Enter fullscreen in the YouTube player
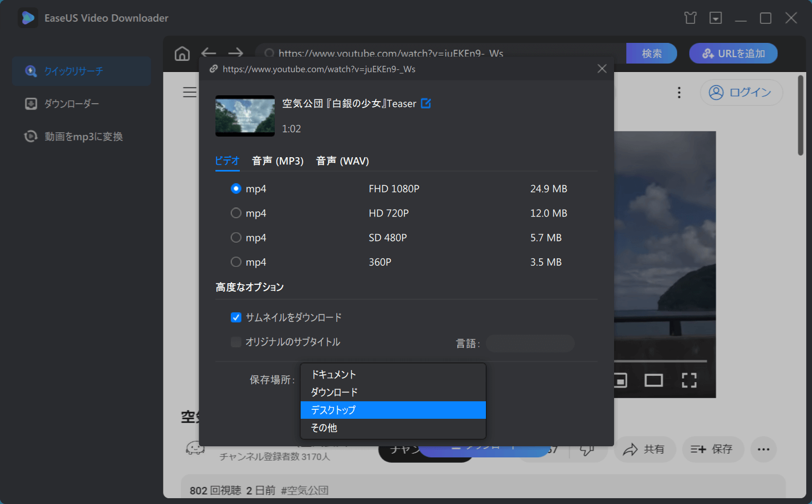 [x=689, y=380]
